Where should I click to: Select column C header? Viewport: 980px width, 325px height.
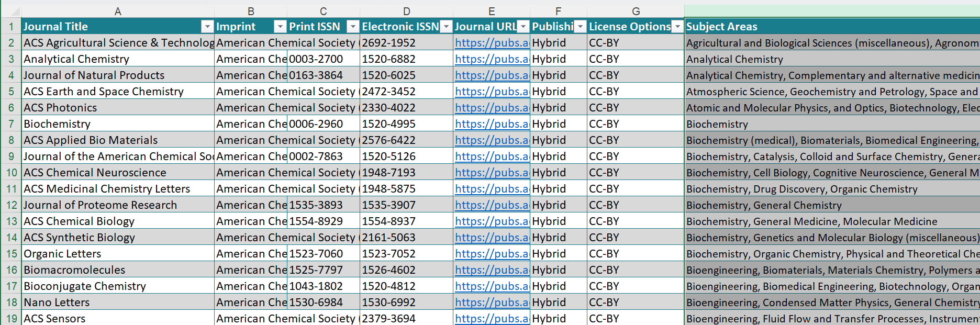(x=324, y=12)
